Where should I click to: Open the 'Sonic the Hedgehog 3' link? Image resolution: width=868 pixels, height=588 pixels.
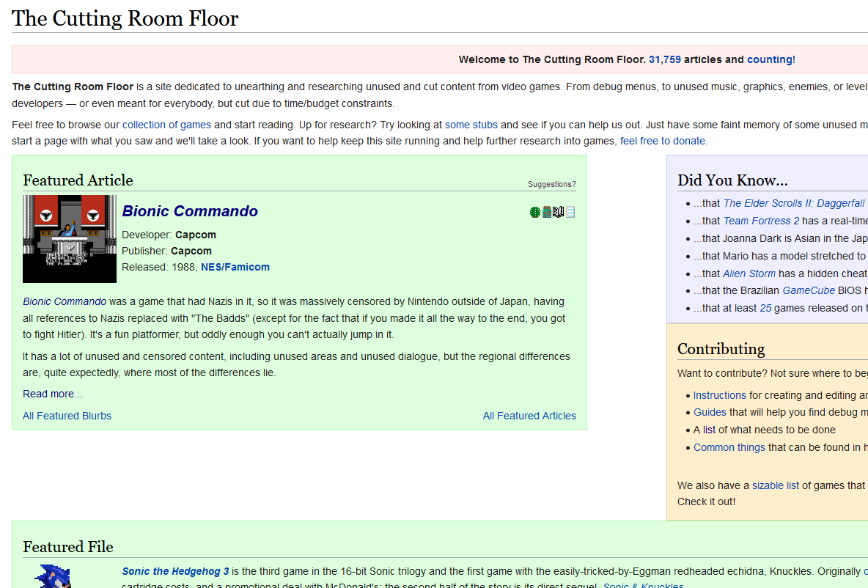[175, 571]
